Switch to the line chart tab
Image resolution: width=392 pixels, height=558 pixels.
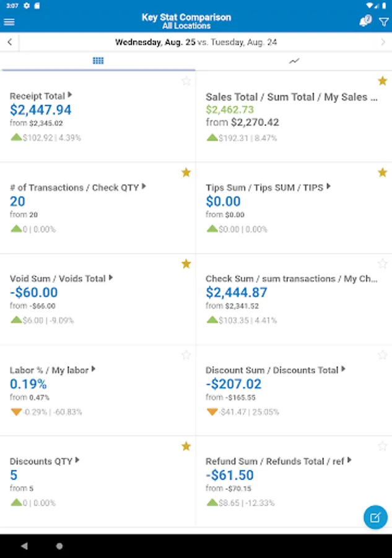(294, 61)
